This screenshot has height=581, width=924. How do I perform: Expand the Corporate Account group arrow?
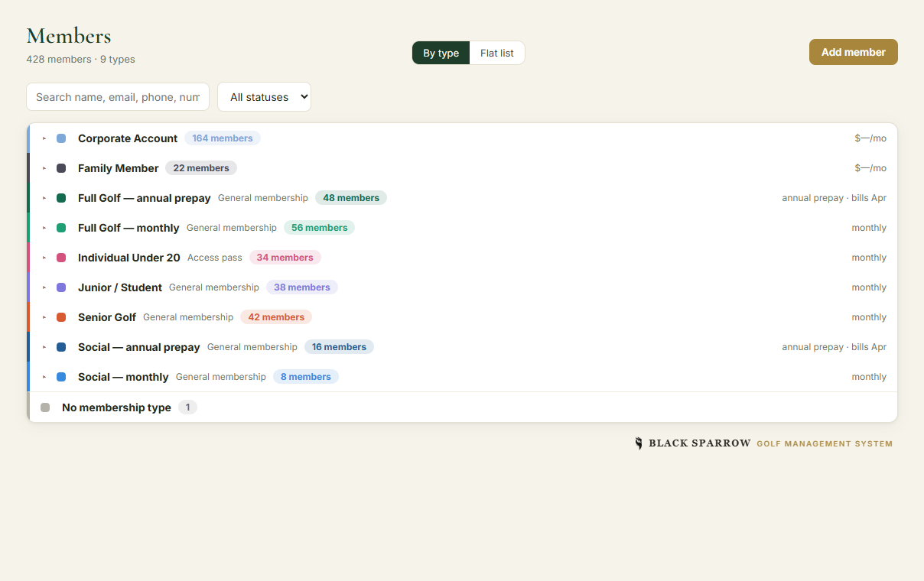[44, 138]
